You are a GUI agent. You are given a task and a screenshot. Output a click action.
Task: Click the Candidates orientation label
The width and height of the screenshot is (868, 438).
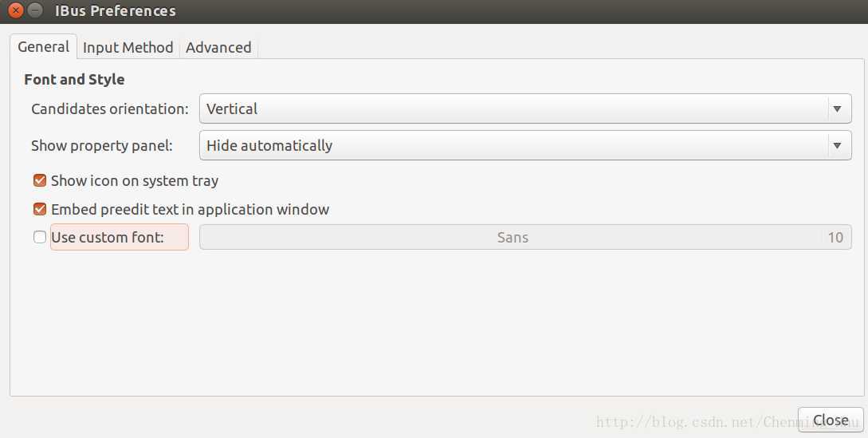110,109
